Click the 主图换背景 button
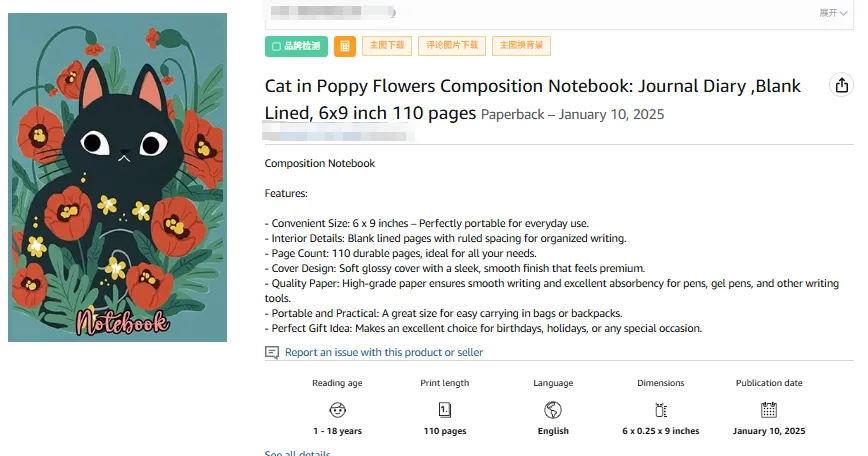The height and width of the screenshot is (456, 868). (x=523, y=46)
